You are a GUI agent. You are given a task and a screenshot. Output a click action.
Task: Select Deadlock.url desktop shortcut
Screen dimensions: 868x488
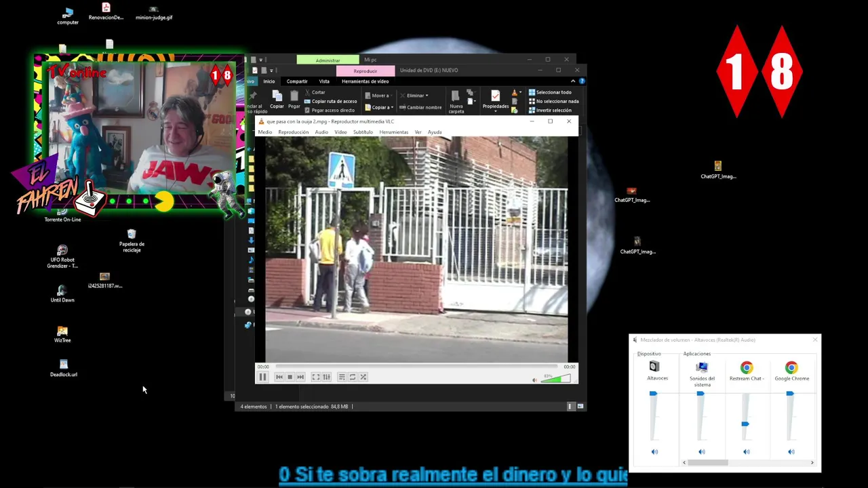click(x=63, y=368)
